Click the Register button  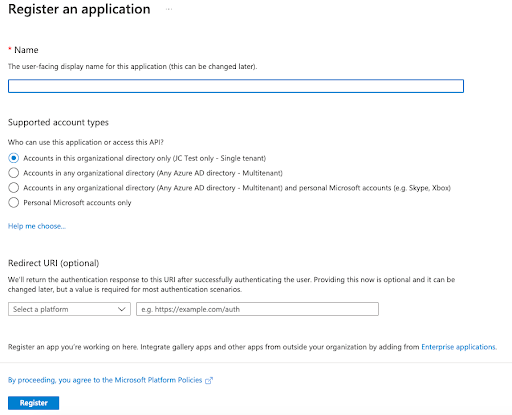point(34,403)
